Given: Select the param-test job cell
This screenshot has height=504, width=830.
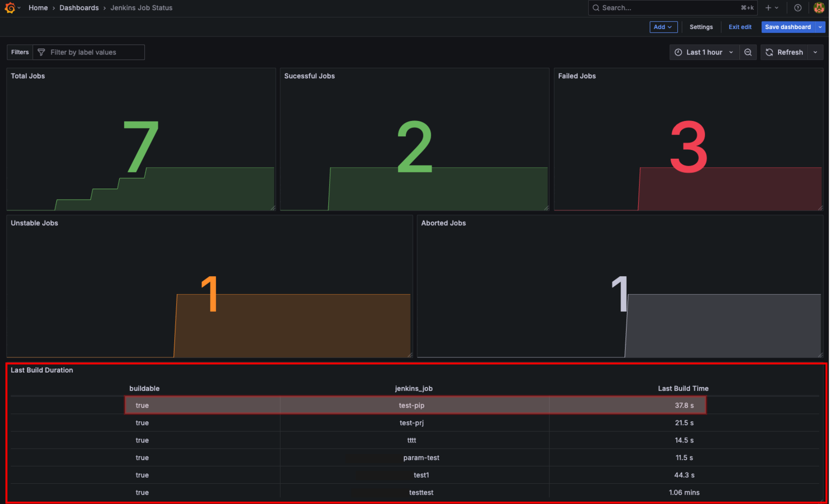Looking at the screenshot, I should (414, 457).
